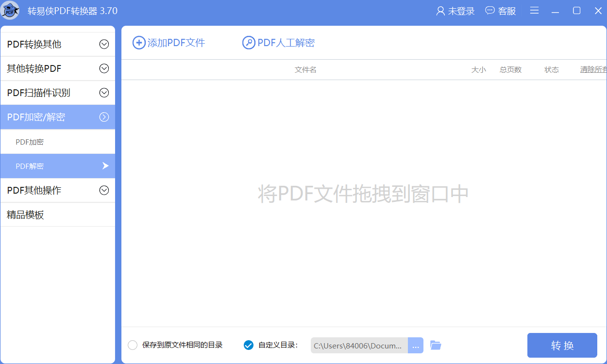
Task: Click the 状态 column header
Action: 552,70
